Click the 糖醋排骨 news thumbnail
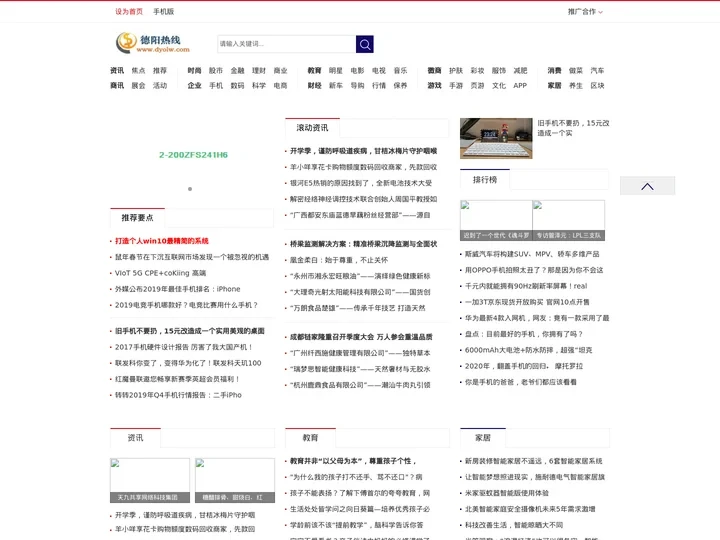The image size is (720, 540). pos(235,480)
